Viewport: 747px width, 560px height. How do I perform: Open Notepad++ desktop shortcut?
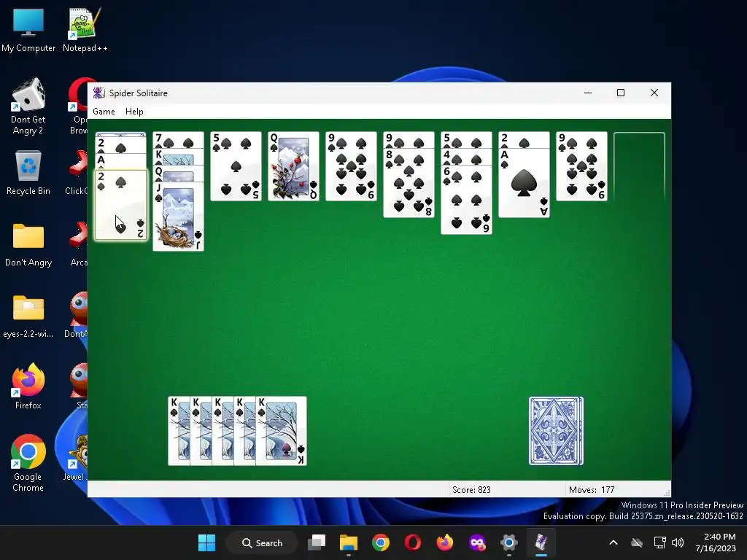(x=85, y=29)
